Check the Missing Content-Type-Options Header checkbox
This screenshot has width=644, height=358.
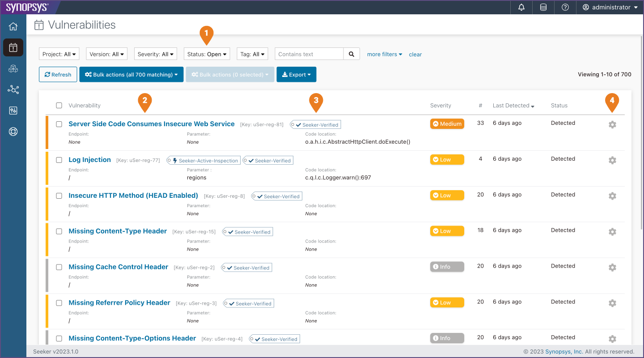coord(59,339)
